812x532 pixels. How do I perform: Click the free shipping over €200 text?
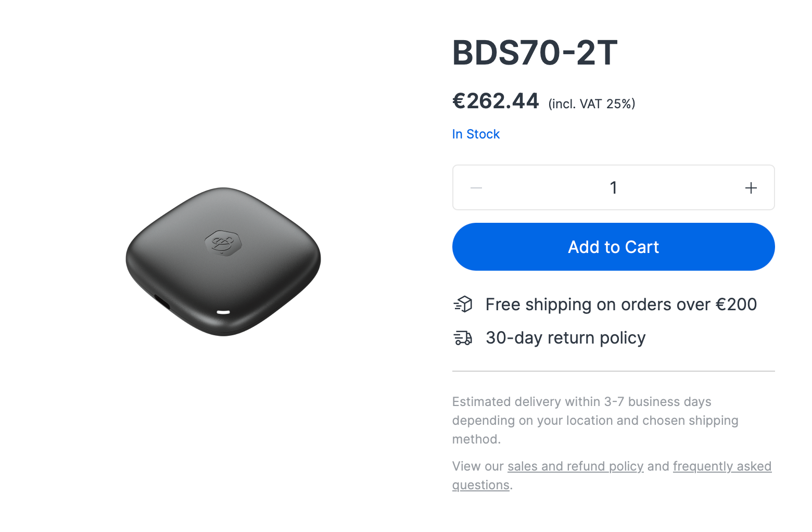tap(621, 305)
